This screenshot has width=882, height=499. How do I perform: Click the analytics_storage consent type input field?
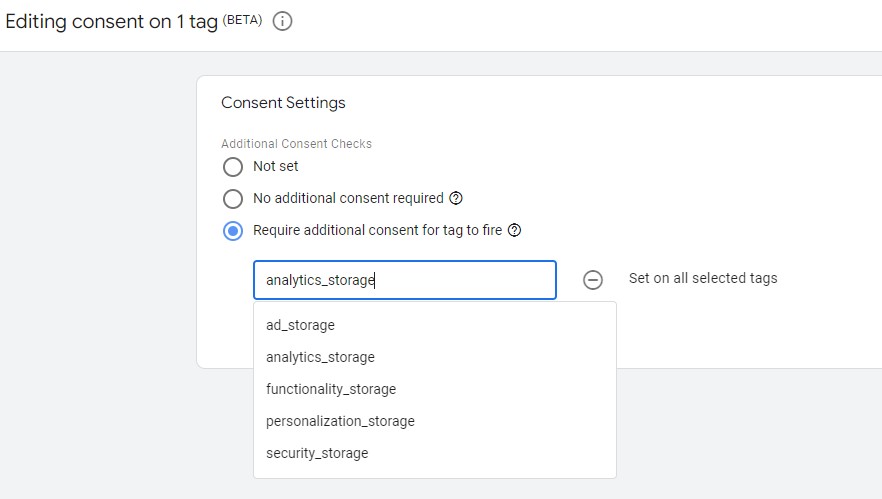pos(404,280)
